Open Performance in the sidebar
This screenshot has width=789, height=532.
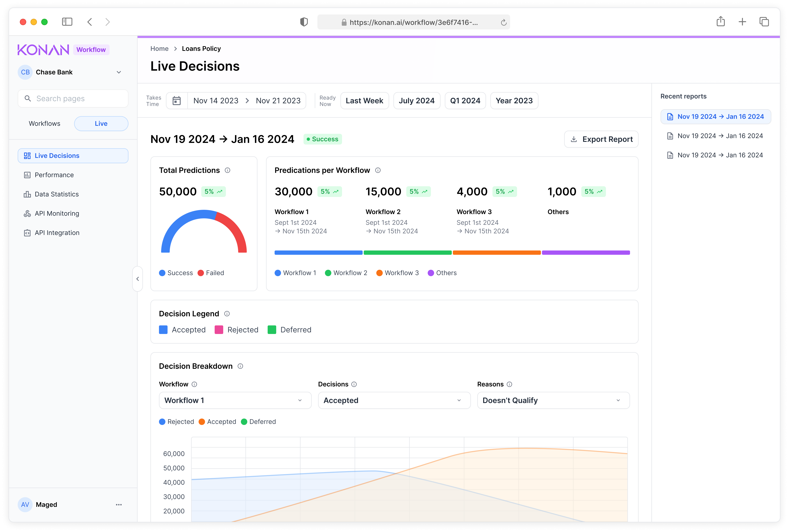tap(54, 175)
